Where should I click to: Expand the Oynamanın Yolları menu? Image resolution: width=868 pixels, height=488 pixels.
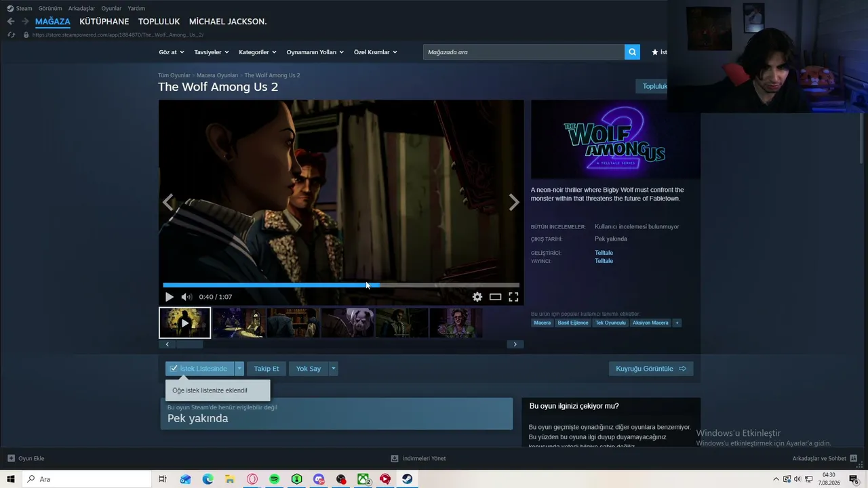pyautogui.click(x=315, y=52)
